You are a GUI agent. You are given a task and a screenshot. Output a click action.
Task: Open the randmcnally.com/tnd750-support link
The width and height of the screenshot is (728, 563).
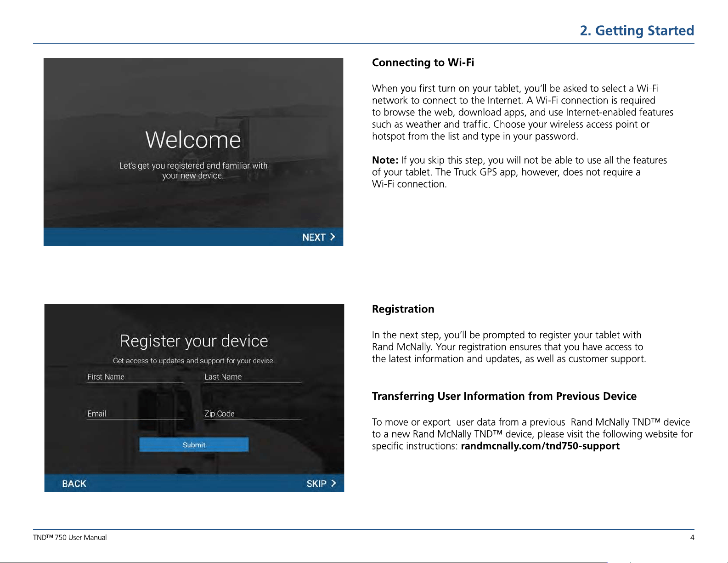pos(540,446)
